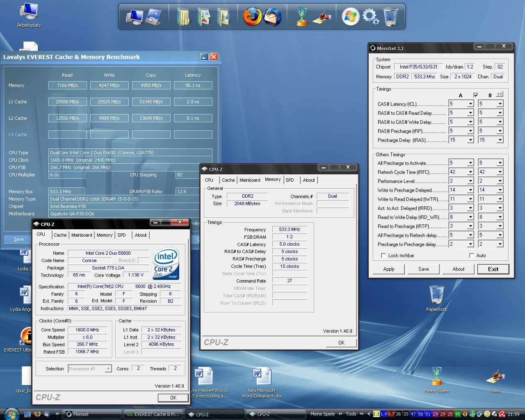Switch to Memory tab in CPU-Z processor window
Screen dimensions: 525x420
105,235
